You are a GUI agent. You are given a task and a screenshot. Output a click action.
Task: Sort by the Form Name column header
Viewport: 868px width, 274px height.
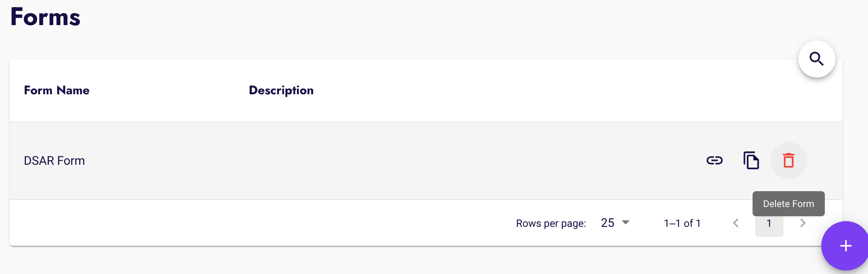point(57,90)
